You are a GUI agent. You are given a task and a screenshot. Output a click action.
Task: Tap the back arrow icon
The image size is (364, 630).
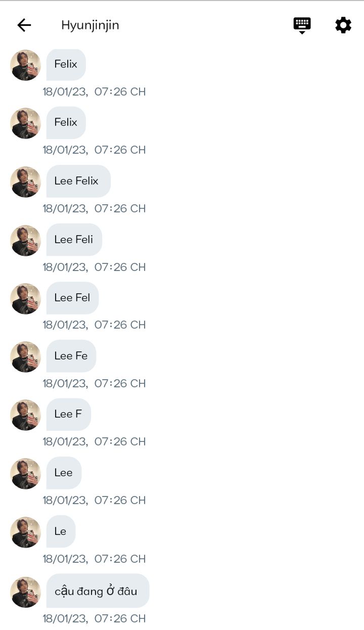coord(24,25)
